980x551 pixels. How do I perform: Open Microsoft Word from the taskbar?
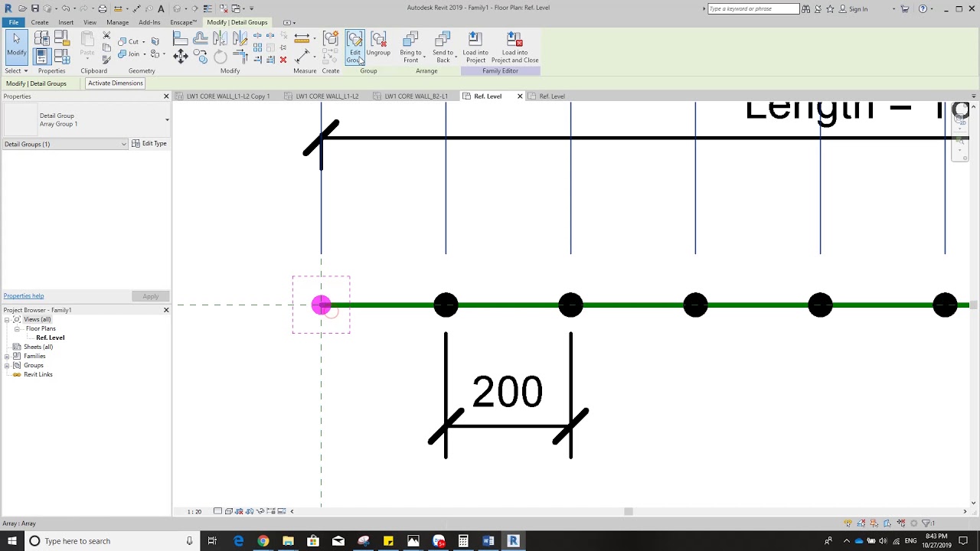pos(488,541)
